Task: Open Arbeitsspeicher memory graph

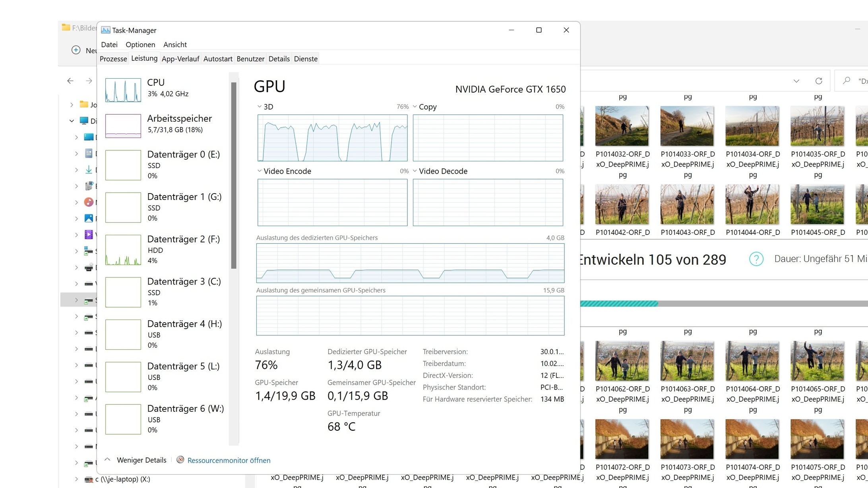Action: pos(123,126)
